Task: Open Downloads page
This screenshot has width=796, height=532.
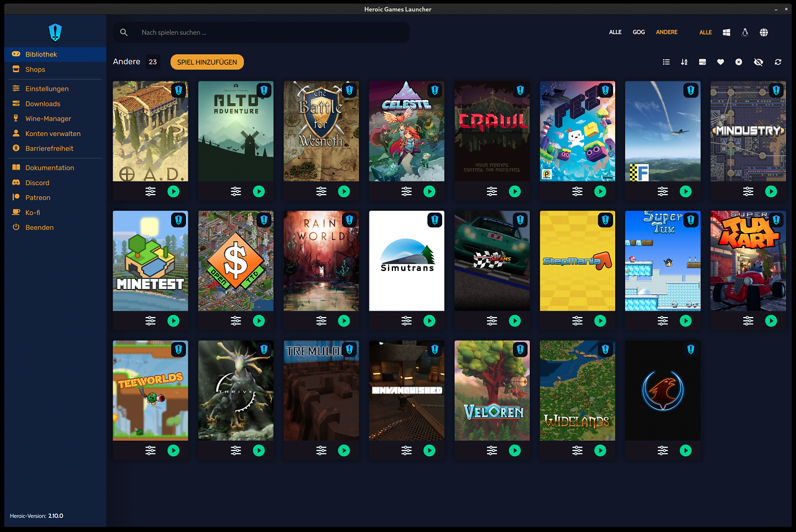Action: pyautogui.click(x=55, y=104)
